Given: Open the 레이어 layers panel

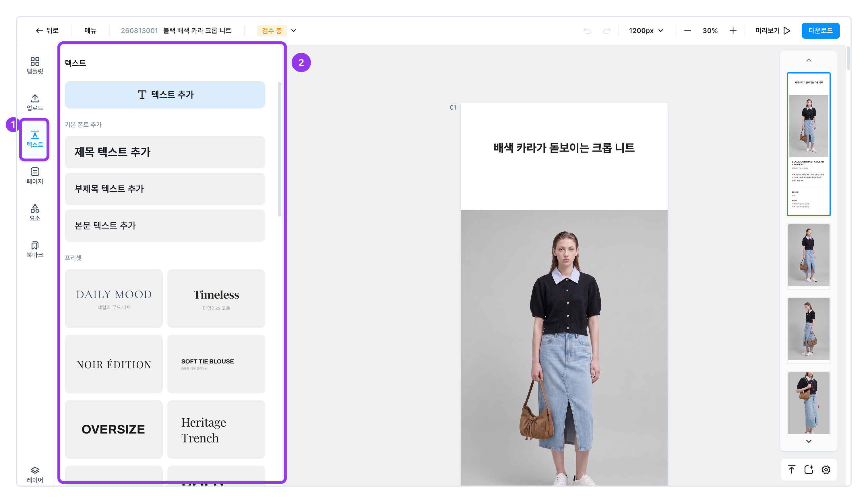Looking at the screenshot, I should (x=35, y=474).
